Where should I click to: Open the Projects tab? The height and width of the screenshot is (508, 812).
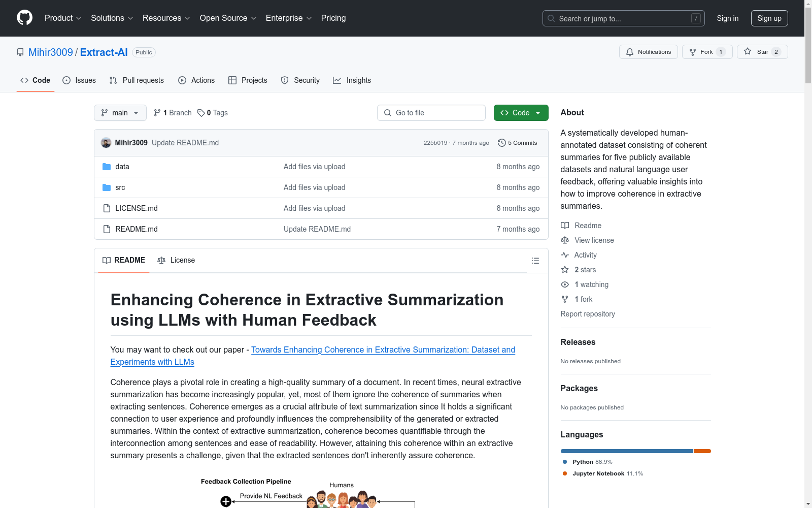pos(248,80)
